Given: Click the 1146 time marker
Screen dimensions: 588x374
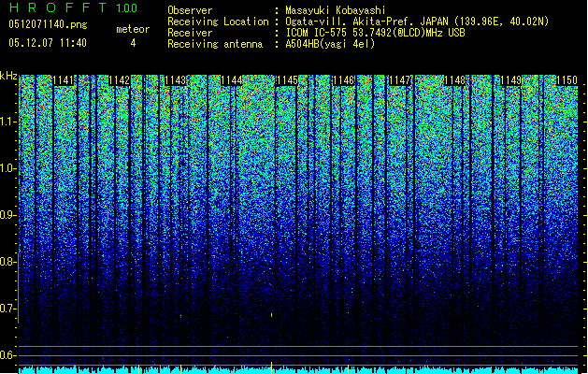Looking at the screenshot, I should click(343, 80).
